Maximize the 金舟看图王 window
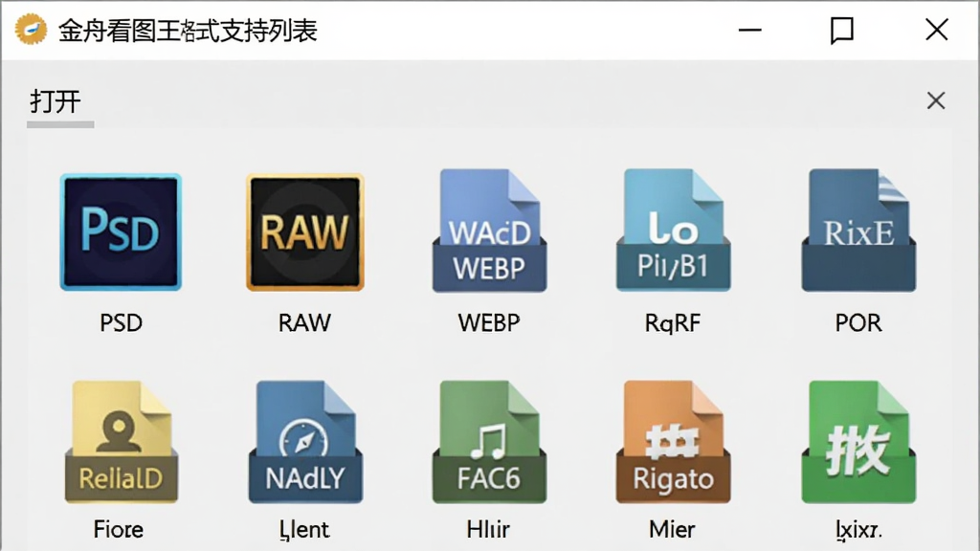 (x=842, y=30)
